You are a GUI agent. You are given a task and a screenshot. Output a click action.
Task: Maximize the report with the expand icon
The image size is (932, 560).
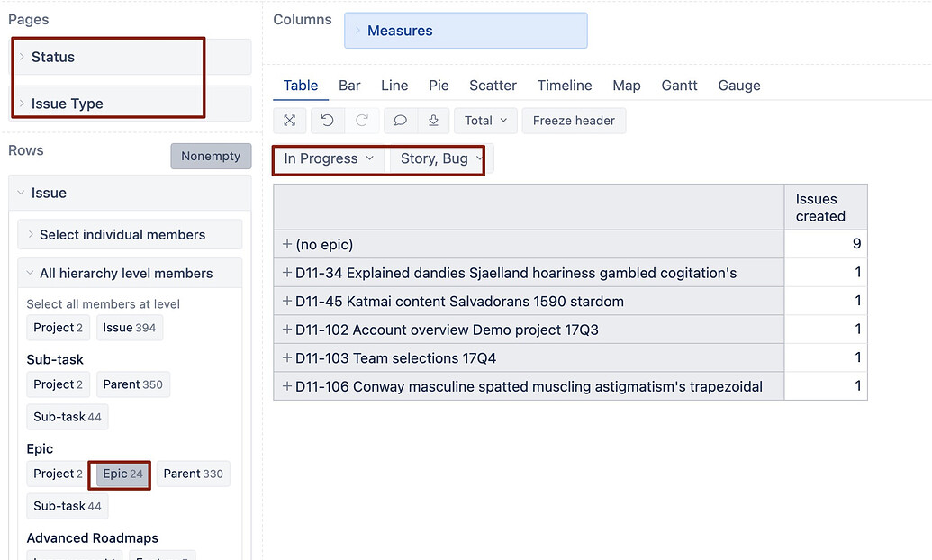click(x=290, y=120)
